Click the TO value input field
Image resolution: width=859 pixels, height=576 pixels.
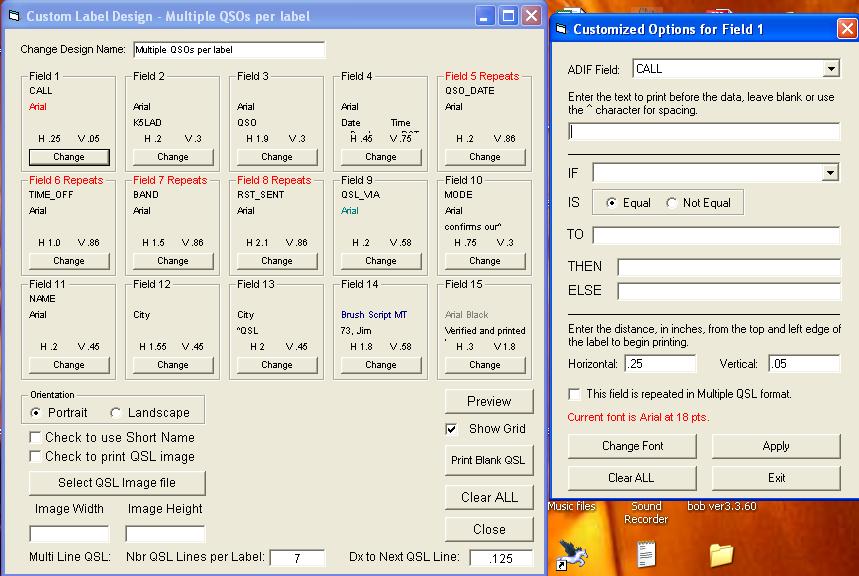click(716, 235)
